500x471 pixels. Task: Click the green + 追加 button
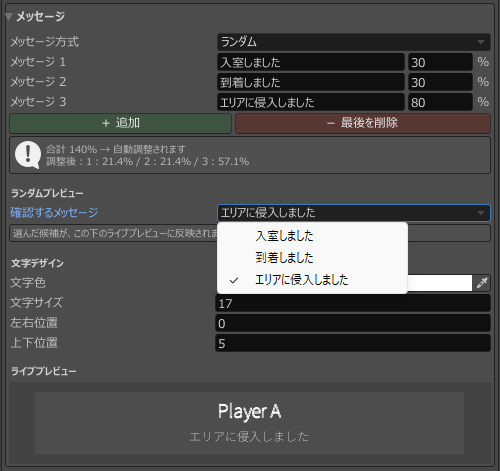tap(120, 123)
